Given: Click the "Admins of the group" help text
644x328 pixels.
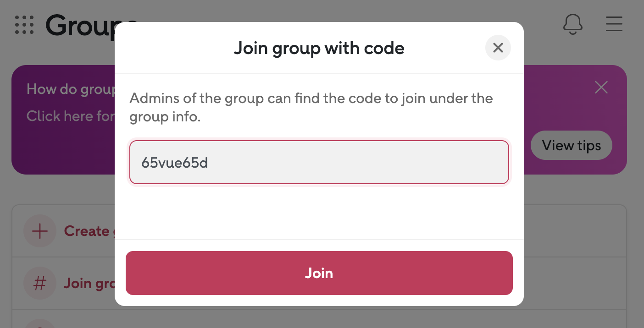Looking at the screenshot, I should coord(311,107).
